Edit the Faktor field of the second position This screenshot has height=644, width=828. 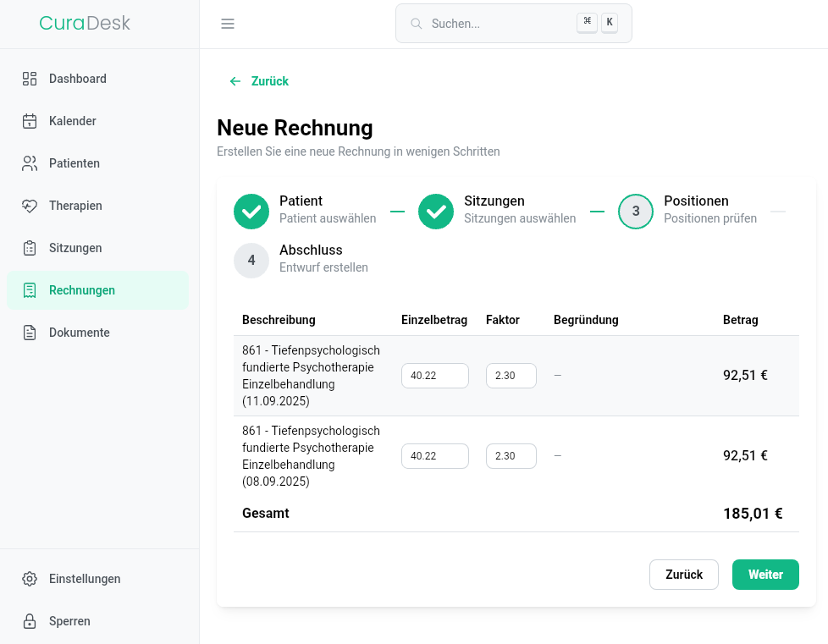tap(511, 455)
